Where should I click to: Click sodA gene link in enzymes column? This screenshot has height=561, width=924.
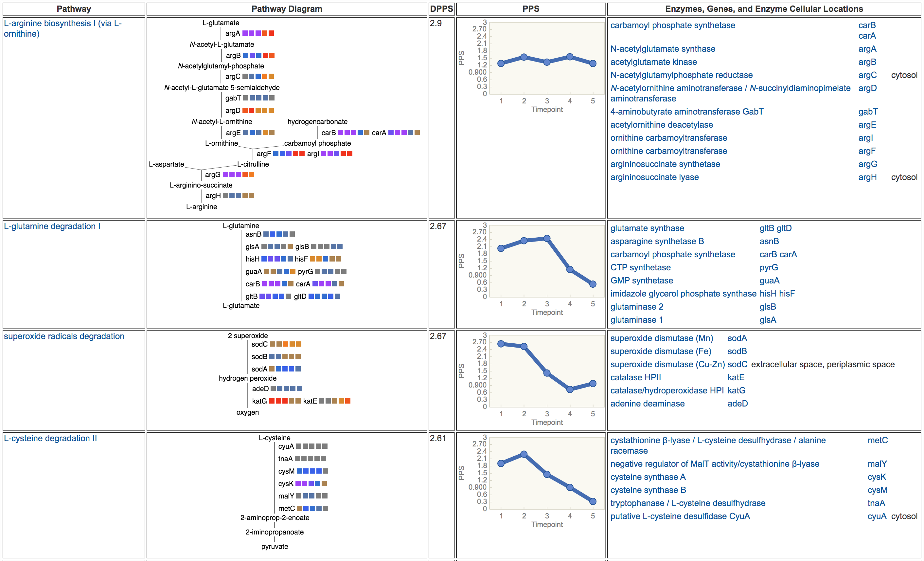(737, 338)
